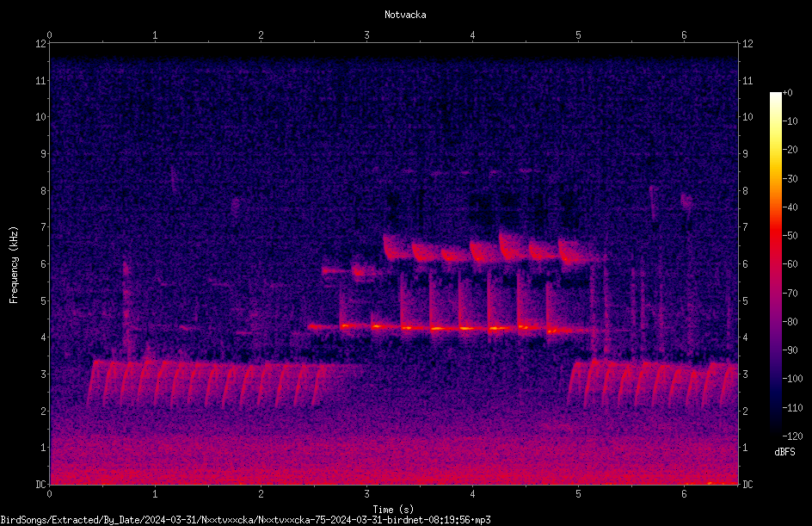Click the -120 label on color scale
Viewport: 812px width, 526px height.
click(793, 436)
